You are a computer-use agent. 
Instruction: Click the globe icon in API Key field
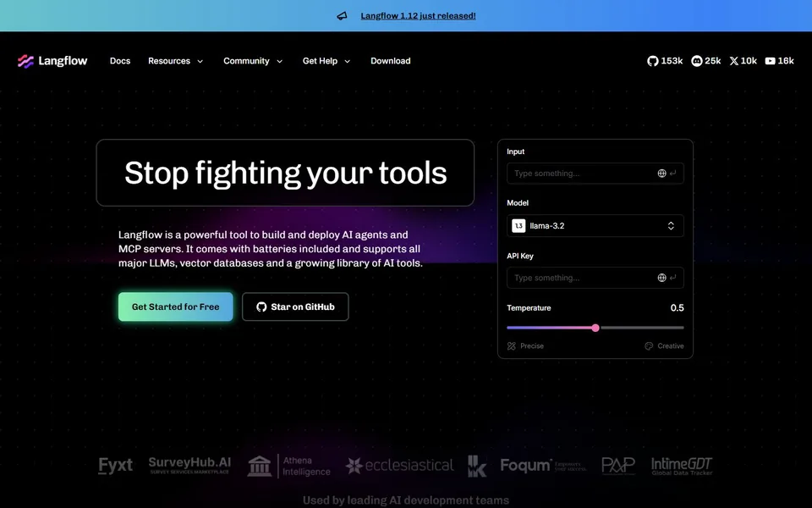[661, 278]
